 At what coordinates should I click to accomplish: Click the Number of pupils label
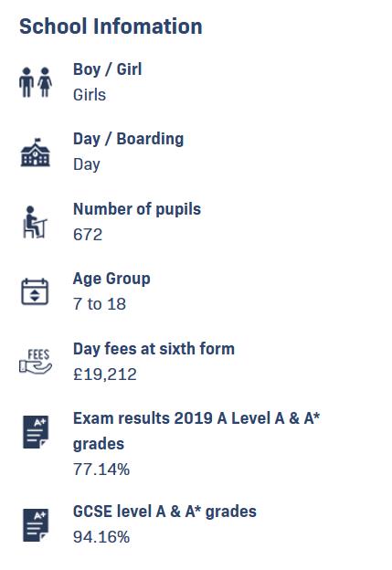[x=137, y=209]
